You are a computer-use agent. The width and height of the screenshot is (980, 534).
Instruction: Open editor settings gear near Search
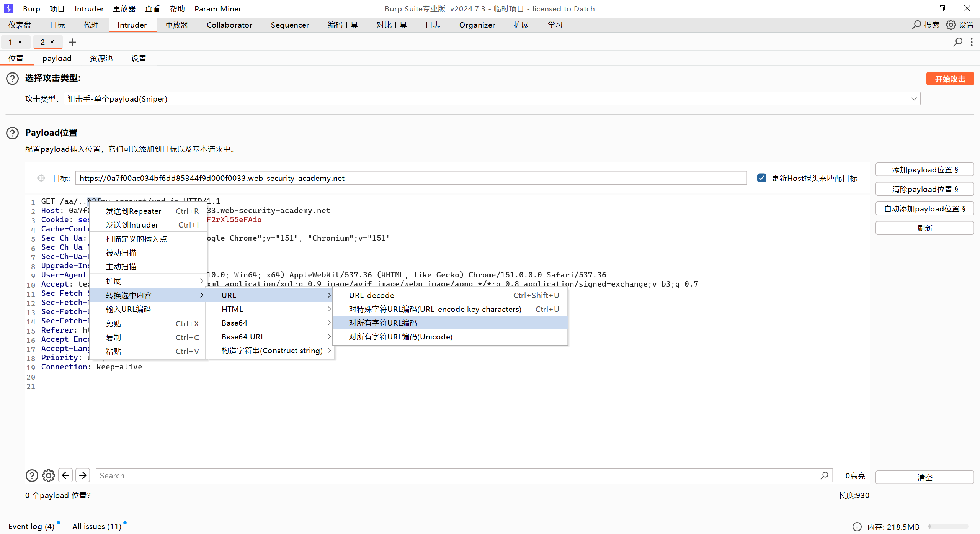(49, 475)
